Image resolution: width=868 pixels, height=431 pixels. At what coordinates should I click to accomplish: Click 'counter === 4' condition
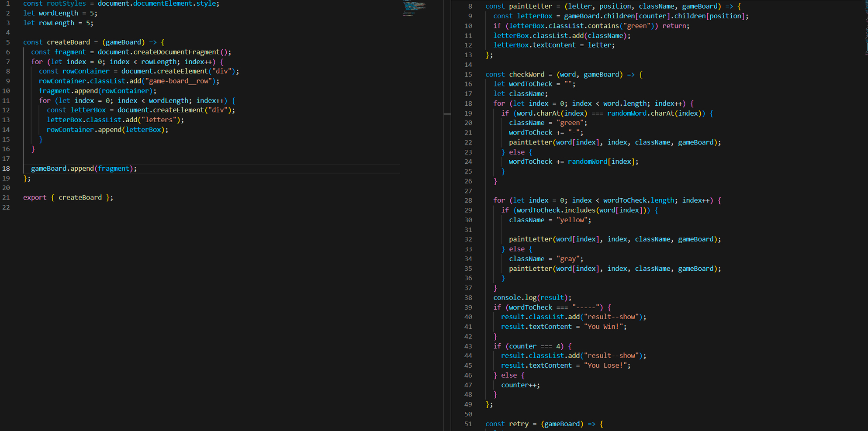tap(534, 346)
